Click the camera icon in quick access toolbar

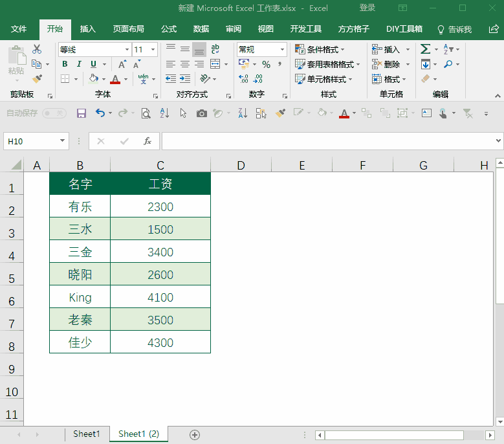tap(202, 113)
